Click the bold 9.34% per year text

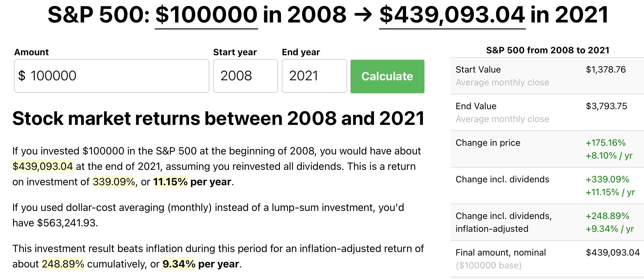(x=179, y=264)
